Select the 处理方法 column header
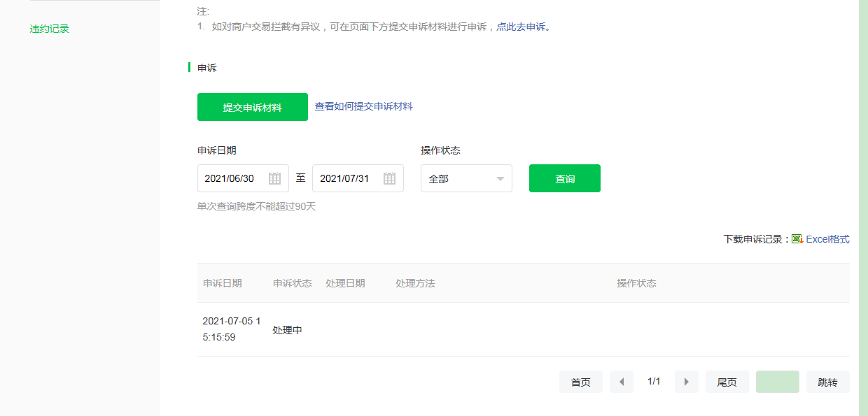Screen dimensions: 868x416 tap(415, 283)
